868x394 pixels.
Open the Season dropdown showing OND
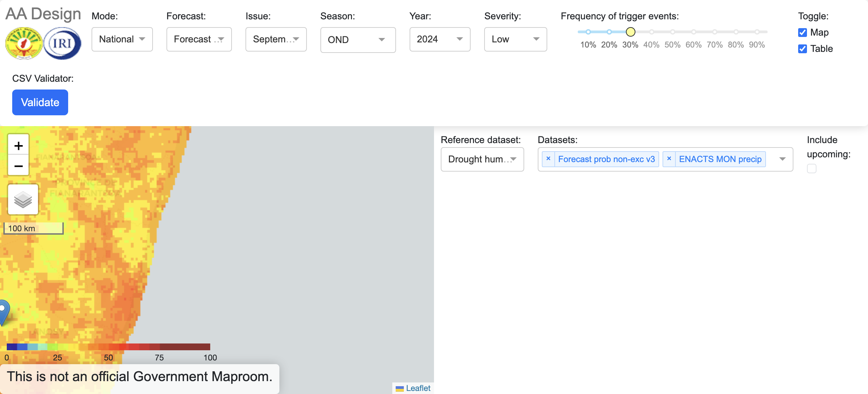pyautogui.click(x=358, y=40)
